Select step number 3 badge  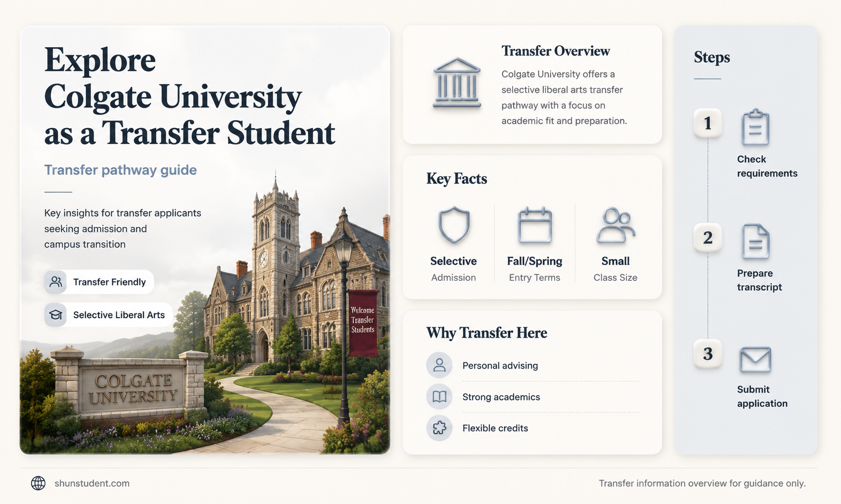[707, 353]
